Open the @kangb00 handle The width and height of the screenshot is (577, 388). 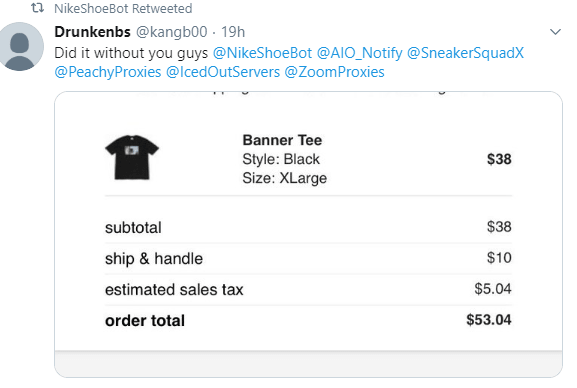(x=171, y=32)
